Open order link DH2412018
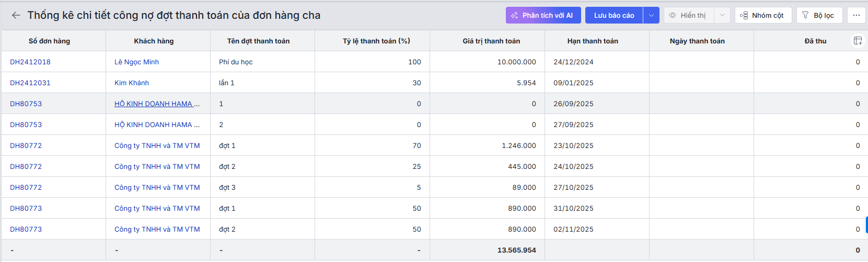Image resolution: width=868 pixels, height=262 pixels. click(x=30, y=62)
